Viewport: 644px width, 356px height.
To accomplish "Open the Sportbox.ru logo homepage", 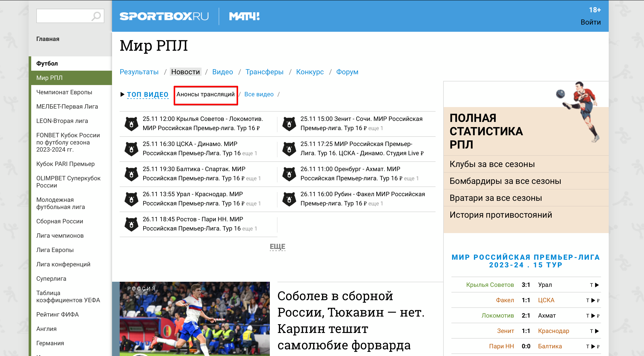I will [x=164, y=16].
